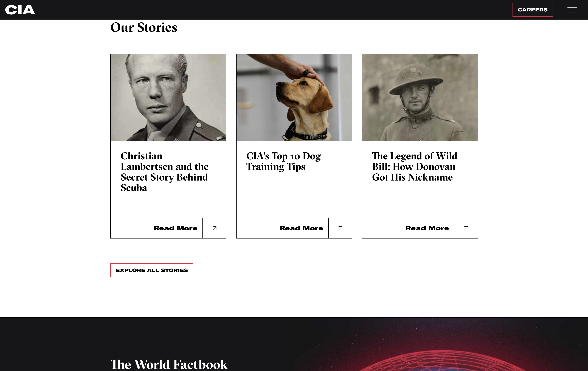
Task: Read More on CIA's Dog Training Tips
Action: [301, 228]
